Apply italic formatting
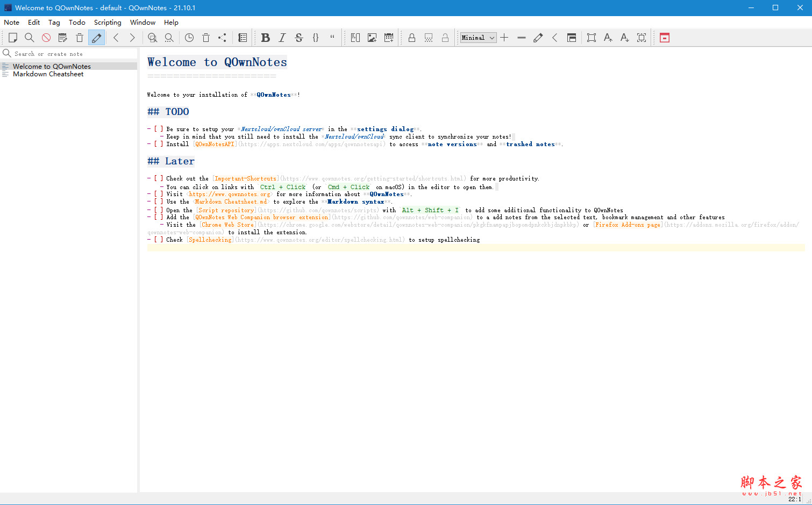The image size is (812, 505). pyautogui.click(x=282, y=38)
